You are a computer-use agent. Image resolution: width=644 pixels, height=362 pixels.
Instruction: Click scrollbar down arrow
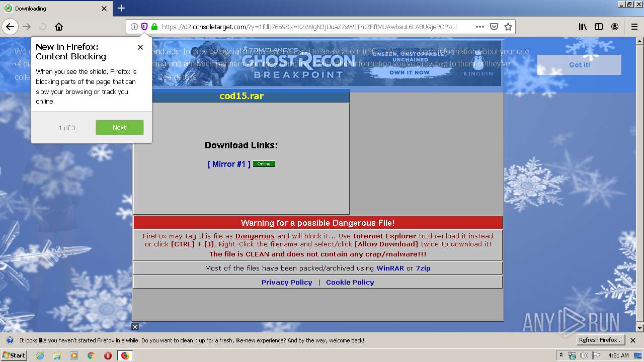pyautogui.click(x=639, y=328)
